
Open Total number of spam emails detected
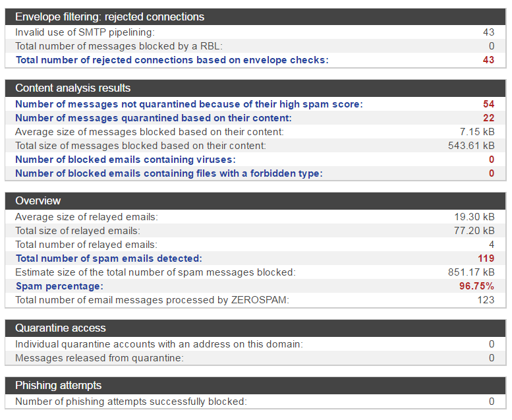click(109, 258)
